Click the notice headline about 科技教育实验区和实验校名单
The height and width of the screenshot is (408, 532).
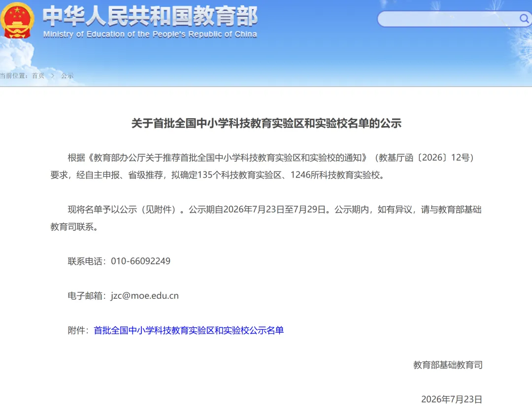coord(266,123)
